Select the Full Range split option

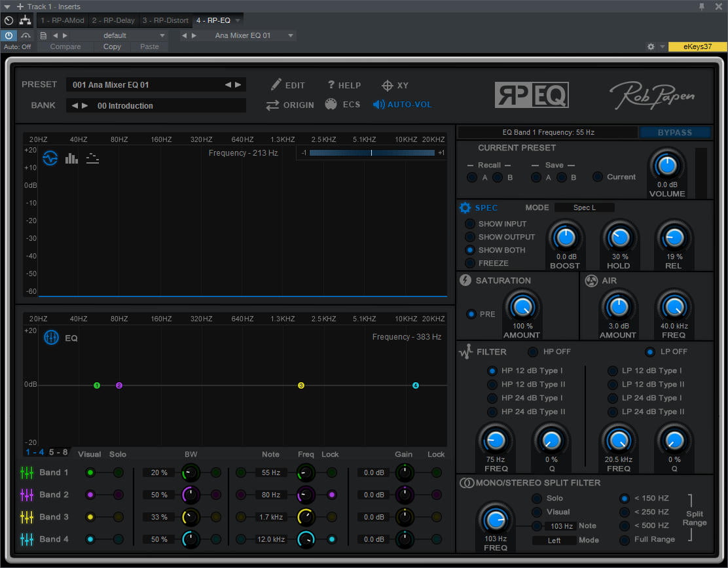(625, 540)
